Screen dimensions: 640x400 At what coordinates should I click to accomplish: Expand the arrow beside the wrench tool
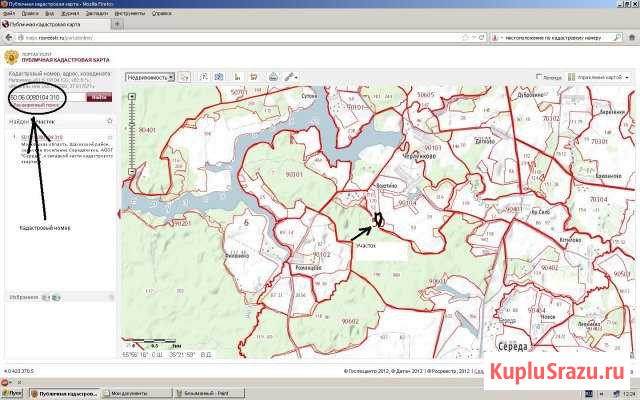coord(296,77)
